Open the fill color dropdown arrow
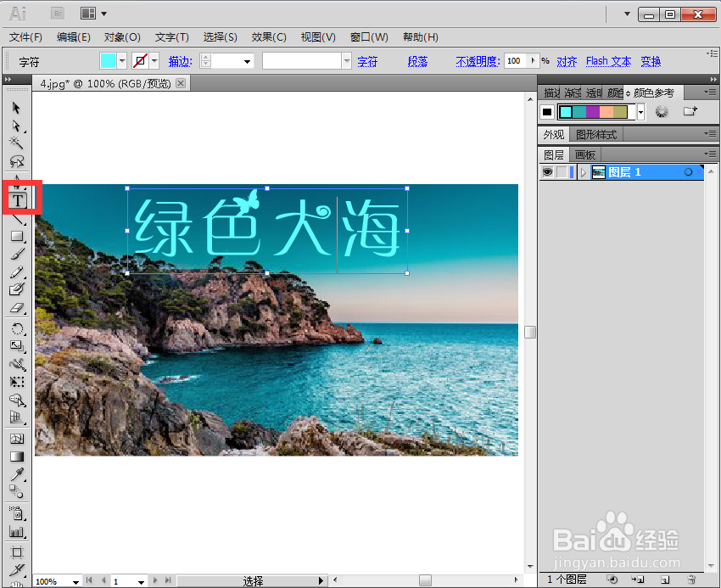 (x=122, y=61)
